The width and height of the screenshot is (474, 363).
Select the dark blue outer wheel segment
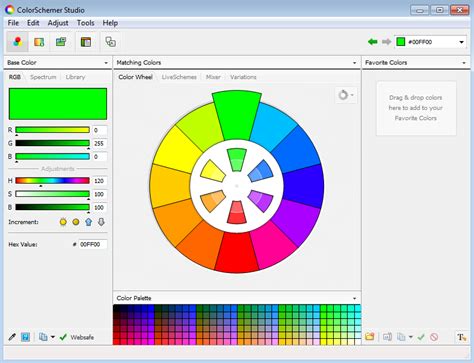click(x=303, y=186)
